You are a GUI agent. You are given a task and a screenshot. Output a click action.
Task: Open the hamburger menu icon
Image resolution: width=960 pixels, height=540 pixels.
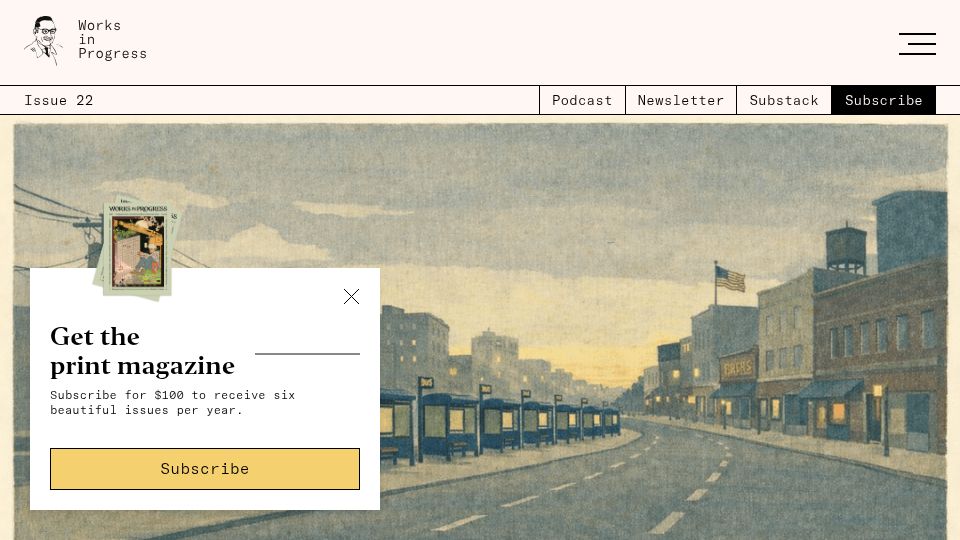tap(917, 43)
